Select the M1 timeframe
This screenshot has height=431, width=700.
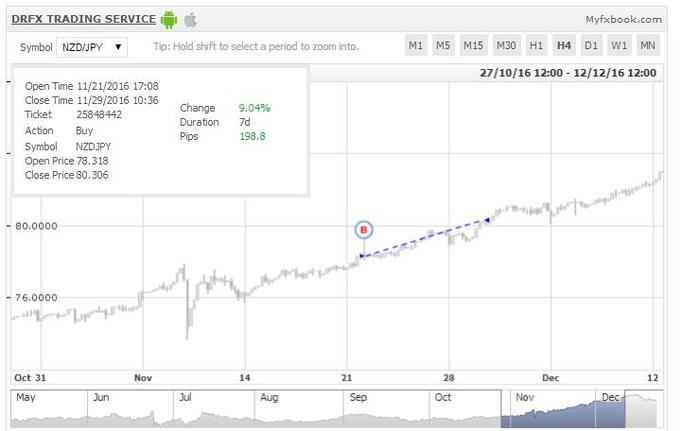click(x=416, y=46)
